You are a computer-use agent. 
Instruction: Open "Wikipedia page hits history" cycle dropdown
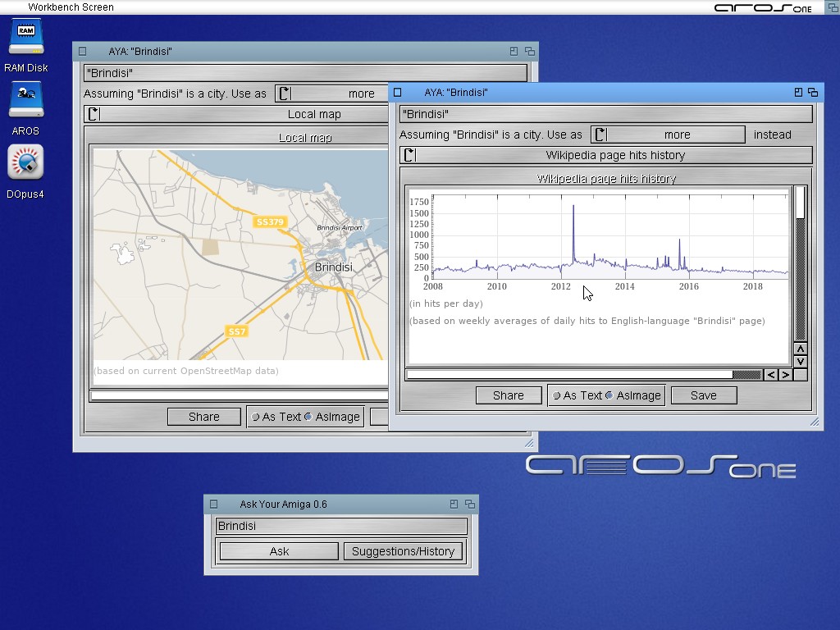click(x=606, y=155)
